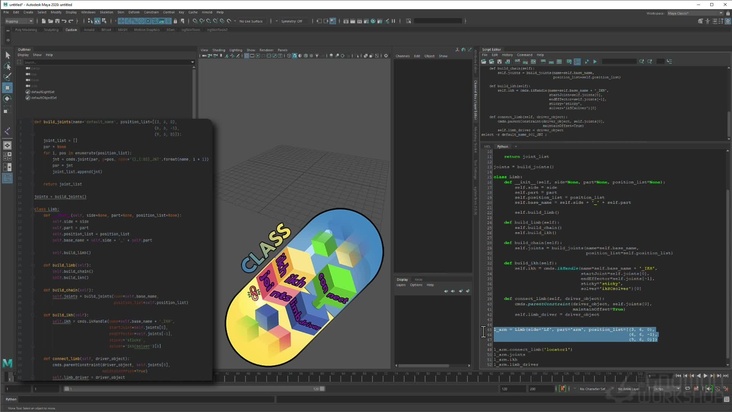Screen dimensions: 732x412
Task: Open the menu set dropdown (Rigging)
Action: coord(20,21)
